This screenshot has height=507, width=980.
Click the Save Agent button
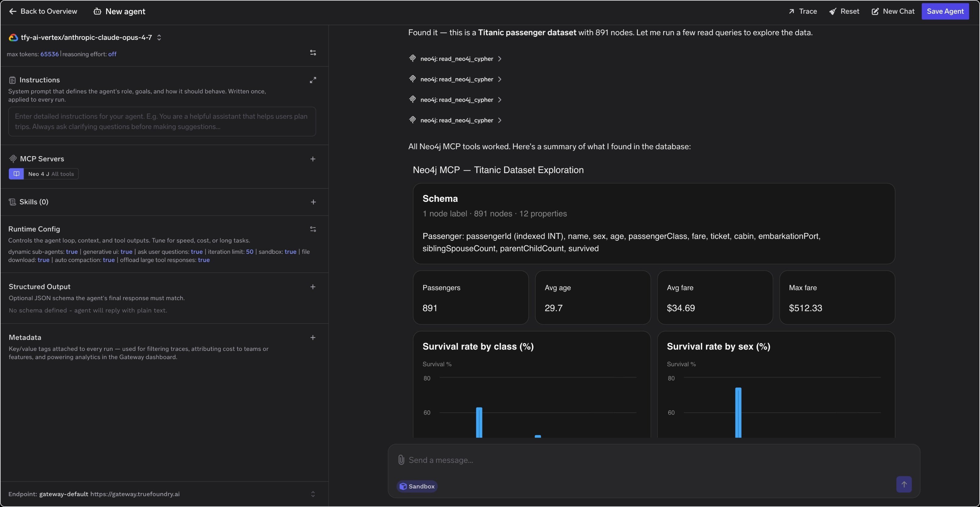point(945,12)
